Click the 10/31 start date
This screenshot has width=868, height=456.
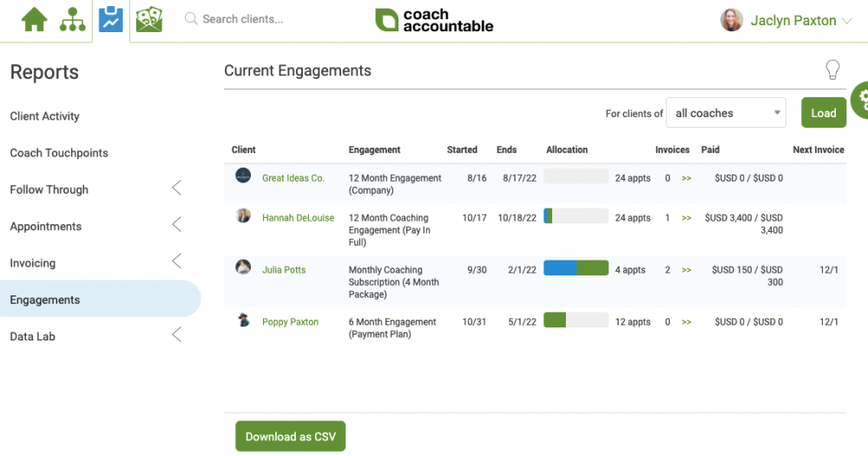coord(475,322)
